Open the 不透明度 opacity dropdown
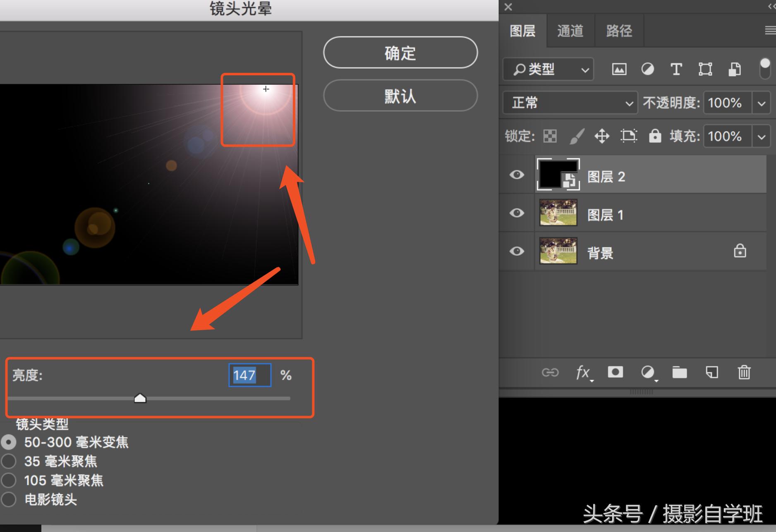 click(x=761, y=103)
